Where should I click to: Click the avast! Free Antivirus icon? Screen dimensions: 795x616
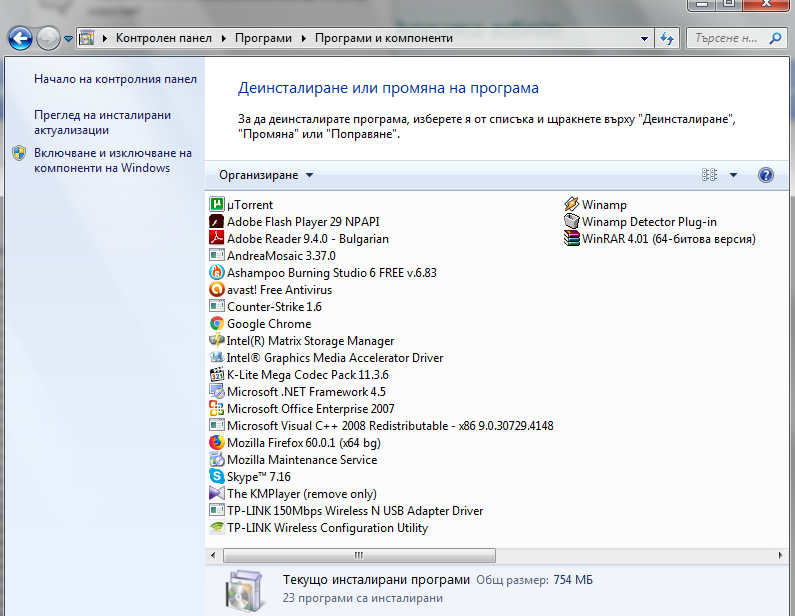(217, 290)
